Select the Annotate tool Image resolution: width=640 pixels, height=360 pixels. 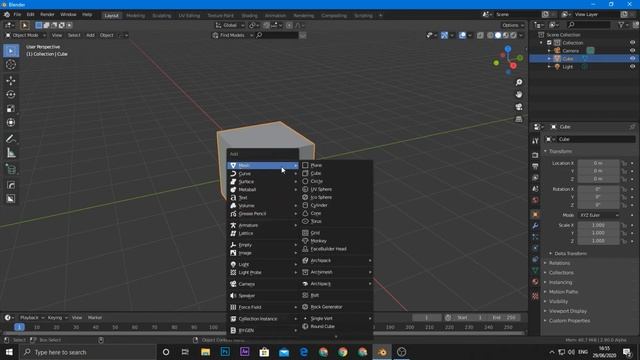(x=11, y=139)
